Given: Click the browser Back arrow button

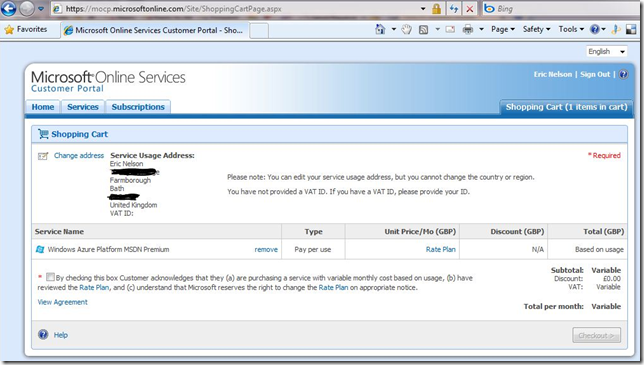Looking at the screenshot, I should (8, 8).
